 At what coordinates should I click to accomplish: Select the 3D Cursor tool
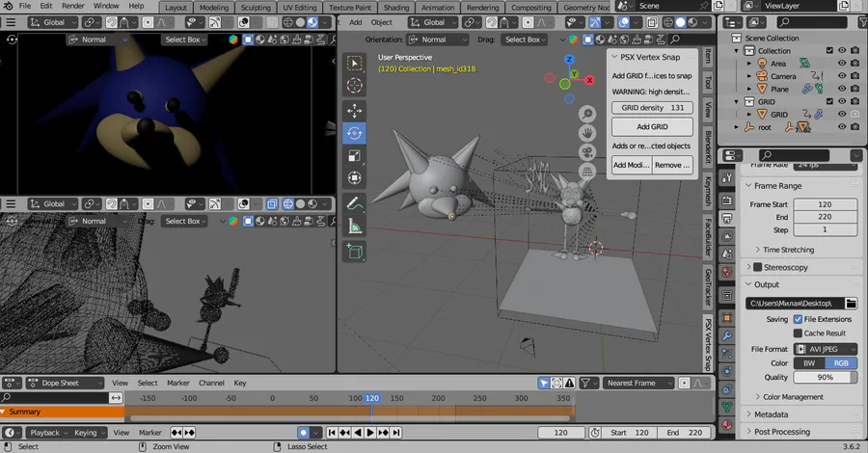pos(354,86)
